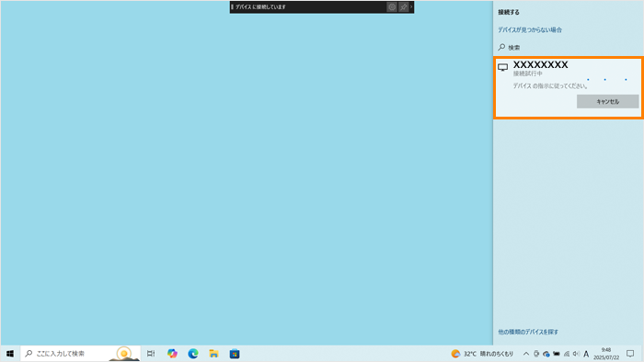Show hidden system tray icons
This screenshot has height=362, width=644.
click(525, 354)
